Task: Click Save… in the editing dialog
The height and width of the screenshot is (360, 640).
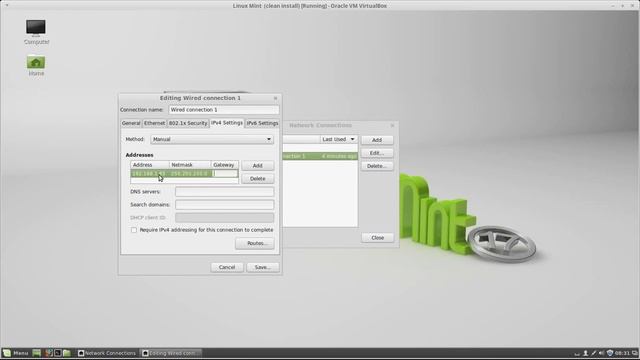Action: click(x=263, y=267)
